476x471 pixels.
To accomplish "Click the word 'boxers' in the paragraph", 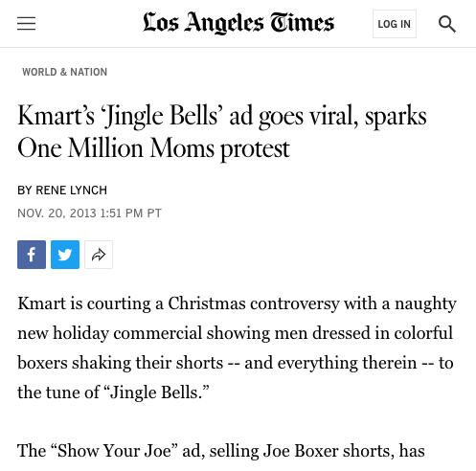I will 42,363.
